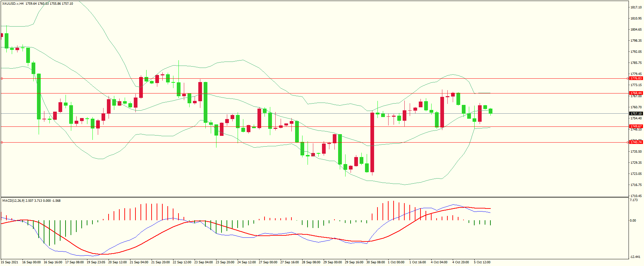
Task: Click the 1792.05 price axis label
Action: 636,52
